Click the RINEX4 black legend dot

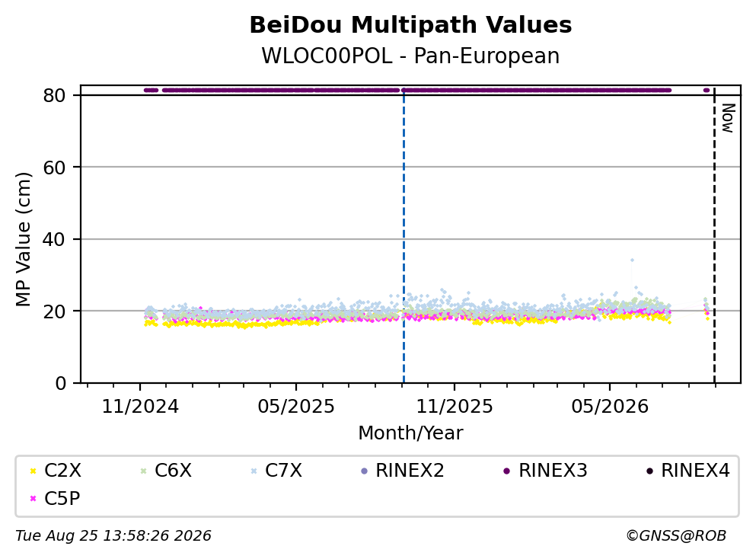pyautogui.click(x=649, y=471)
